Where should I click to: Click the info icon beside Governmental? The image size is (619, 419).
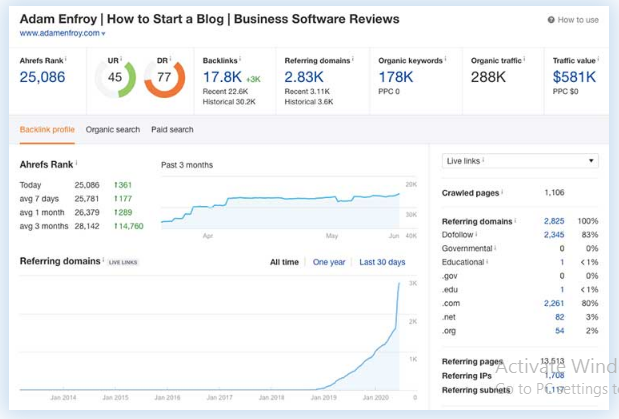[495, 247]
